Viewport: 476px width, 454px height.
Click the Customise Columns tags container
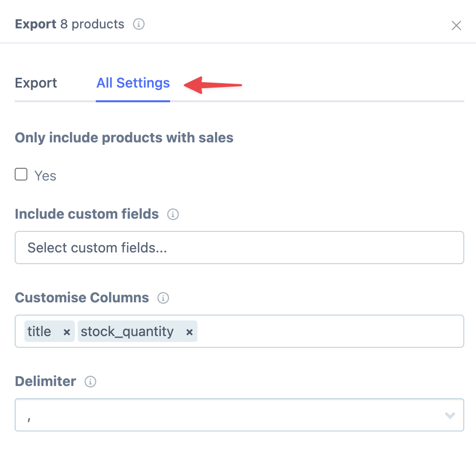(x=239, y=331)
